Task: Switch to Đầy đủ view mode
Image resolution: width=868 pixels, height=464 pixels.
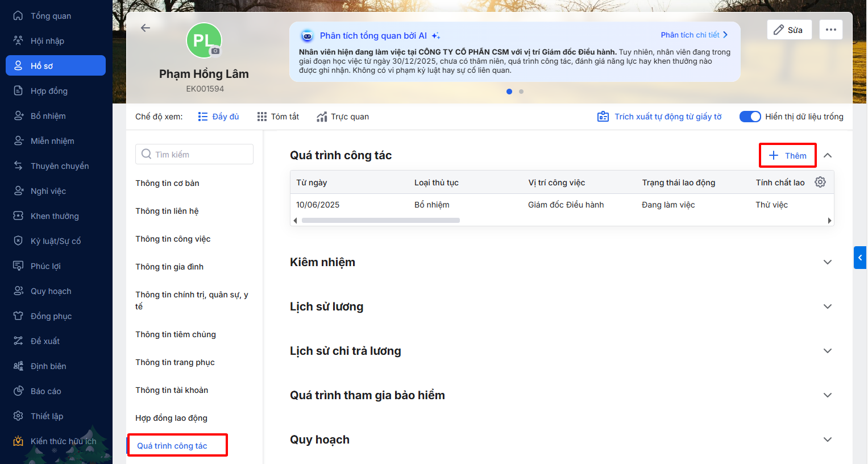Action: pyautogui.click(x=218, y=117)
